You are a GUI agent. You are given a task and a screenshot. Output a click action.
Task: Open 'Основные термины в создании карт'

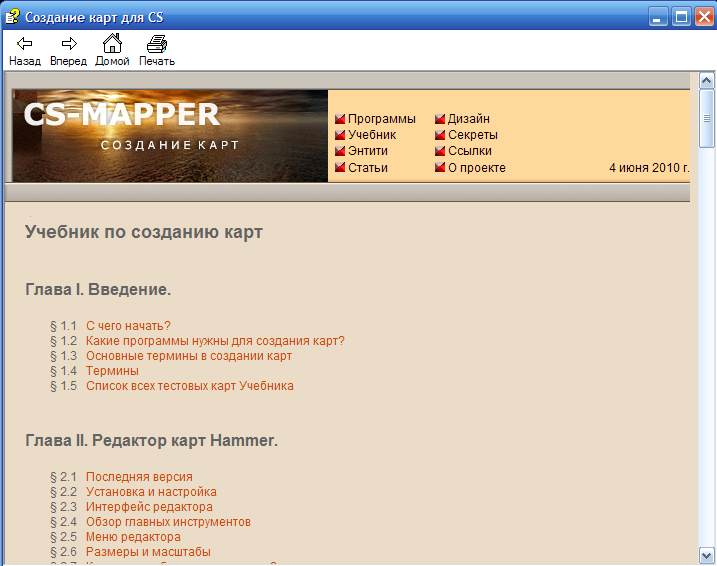(x=189, y=356)
